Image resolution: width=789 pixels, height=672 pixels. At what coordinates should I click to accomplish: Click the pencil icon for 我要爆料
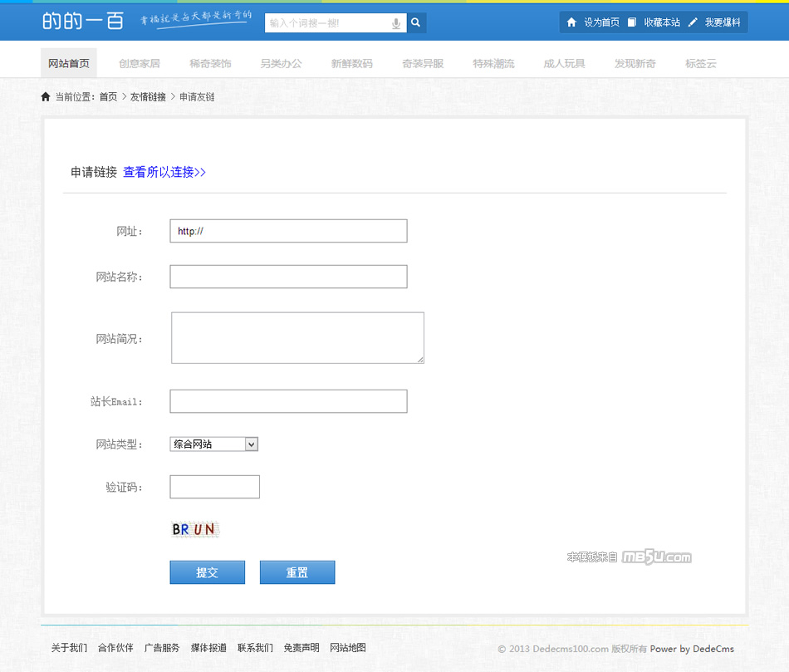click(x=693, y=22)
